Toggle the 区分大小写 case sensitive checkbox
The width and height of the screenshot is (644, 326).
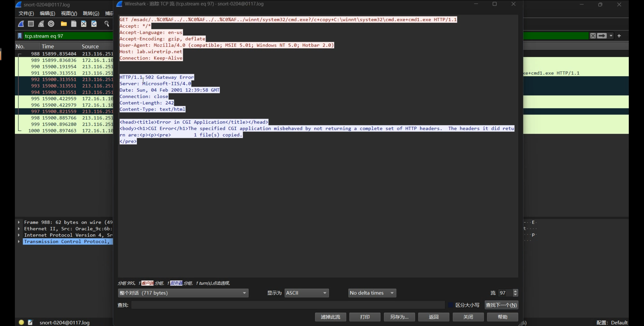pyautogui.click(x=450, y=305)
